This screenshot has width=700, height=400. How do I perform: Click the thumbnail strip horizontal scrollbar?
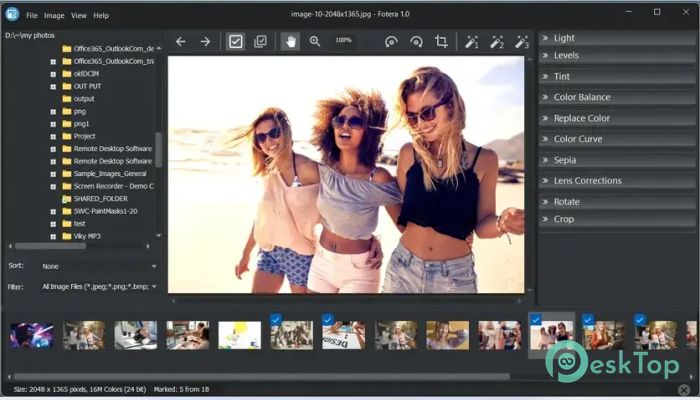262,377
